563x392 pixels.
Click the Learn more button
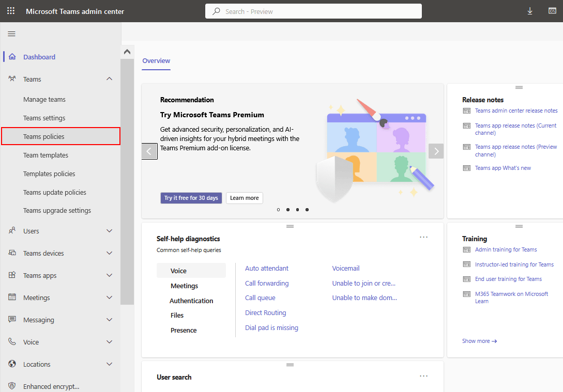(x=245, y=198)
